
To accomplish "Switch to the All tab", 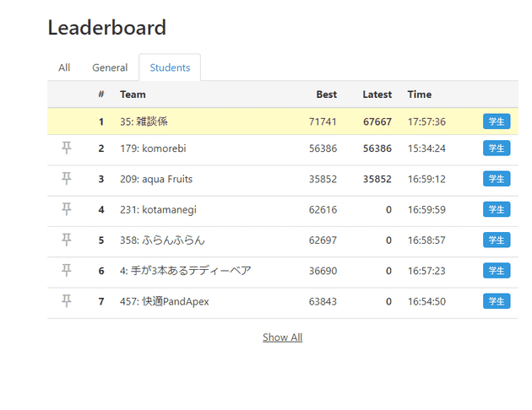I will pos(64,67).
